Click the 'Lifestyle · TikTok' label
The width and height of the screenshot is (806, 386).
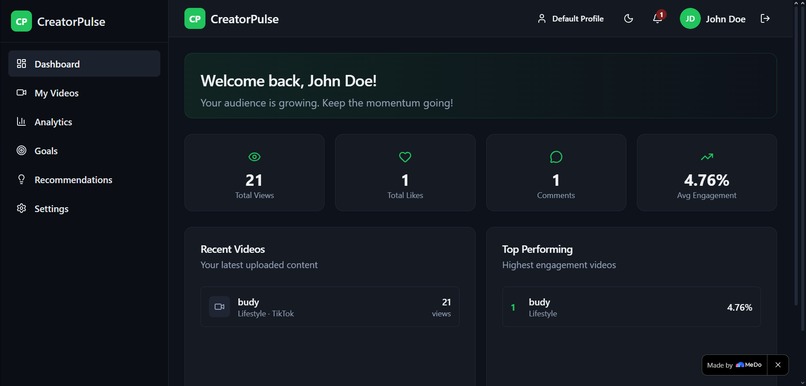click(266, 314)
